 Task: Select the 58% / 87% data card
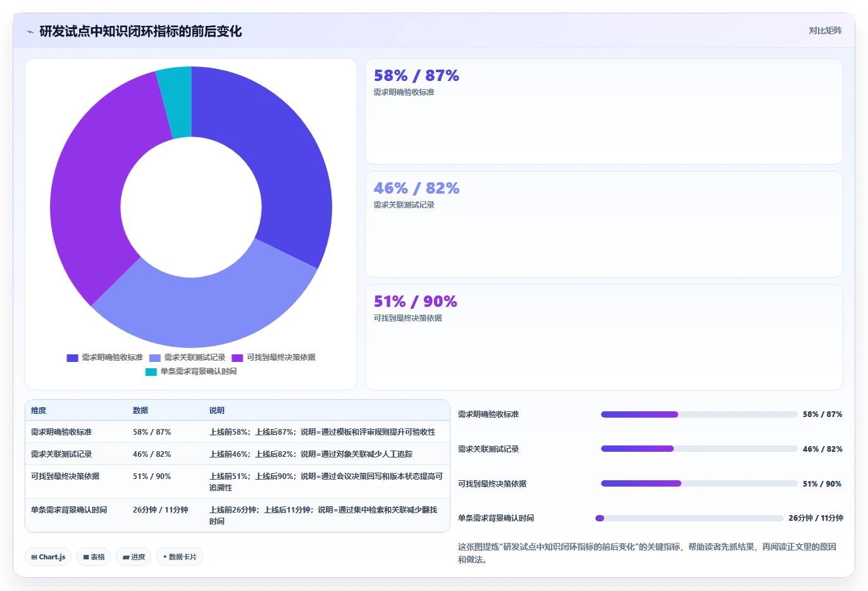(x=604, y=111)
